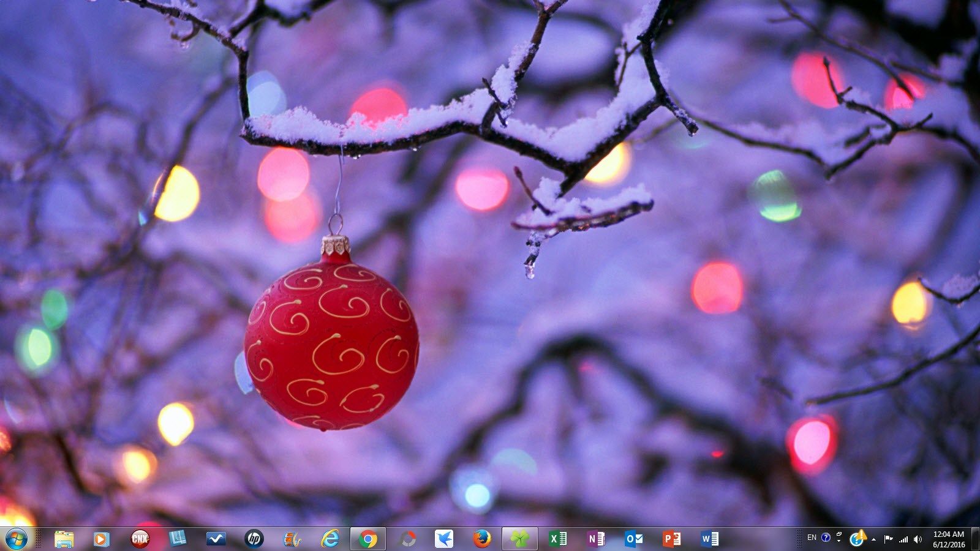Launch Windows Media Player from the taskbar
Viewport: 980px width, 551px height.
(x=101, y=539)
